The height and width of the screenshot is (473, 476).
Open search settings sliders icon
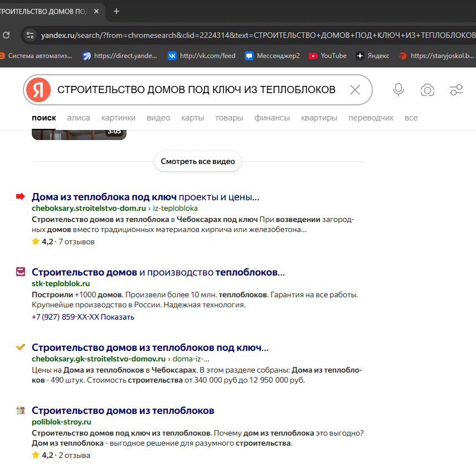456,90
